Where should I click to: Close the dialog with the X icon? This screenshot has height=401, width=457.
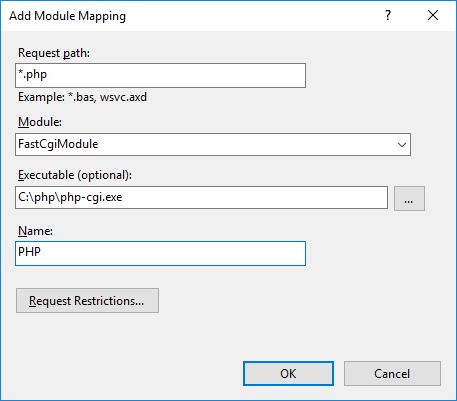point(433,15)
